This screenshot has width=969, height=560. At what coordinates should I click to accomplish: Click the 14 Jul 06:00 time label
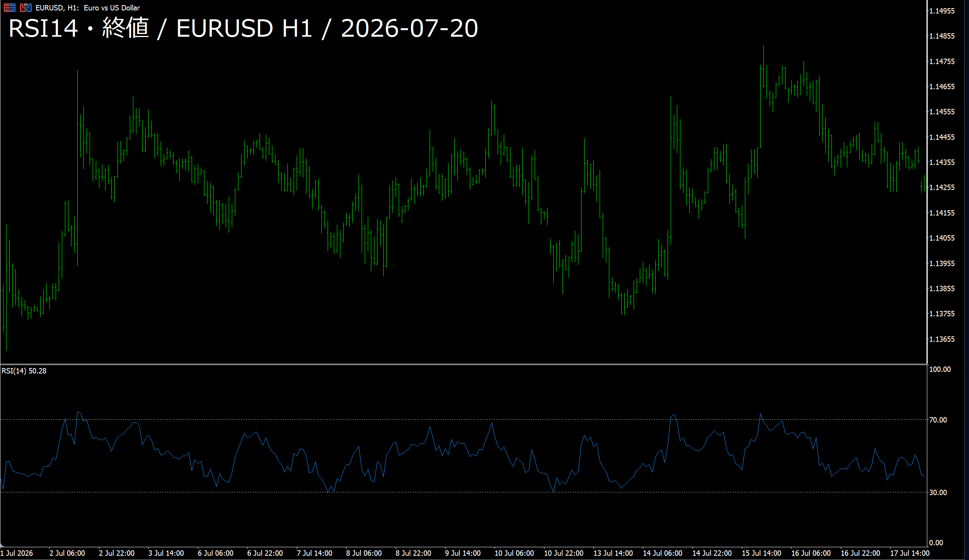663,553
